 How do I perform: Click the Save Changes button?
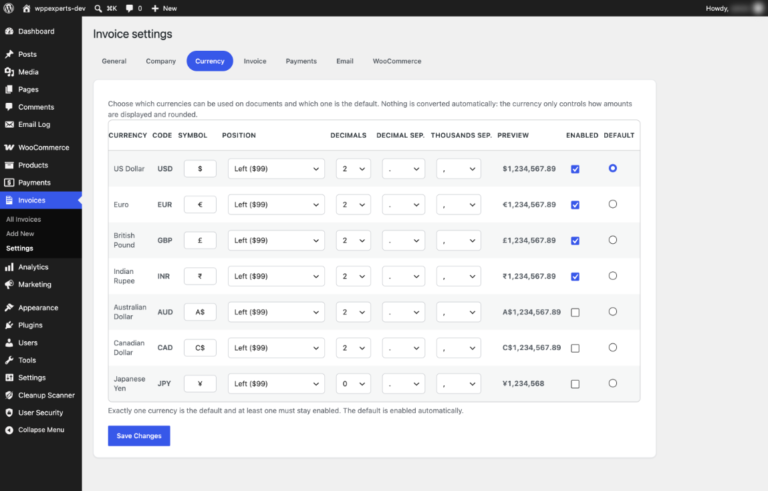(x=139, y=436)
